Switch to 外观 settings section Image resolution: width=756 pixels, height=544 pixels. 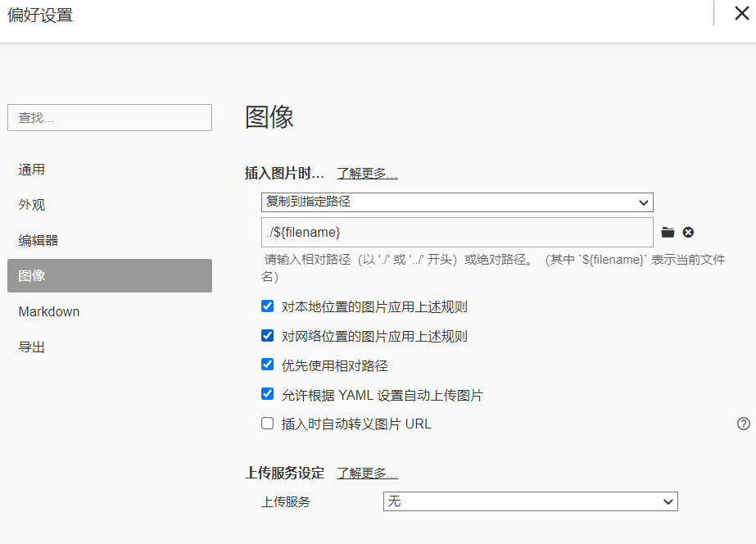(x=32, y=205)
